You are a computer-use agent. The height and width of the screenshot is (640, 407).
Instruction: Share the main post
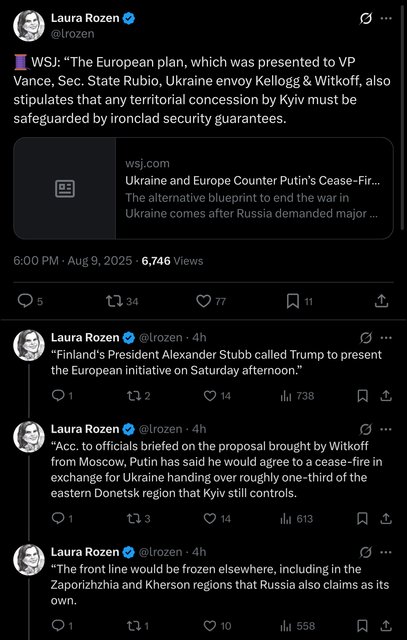tap(381, 302)
